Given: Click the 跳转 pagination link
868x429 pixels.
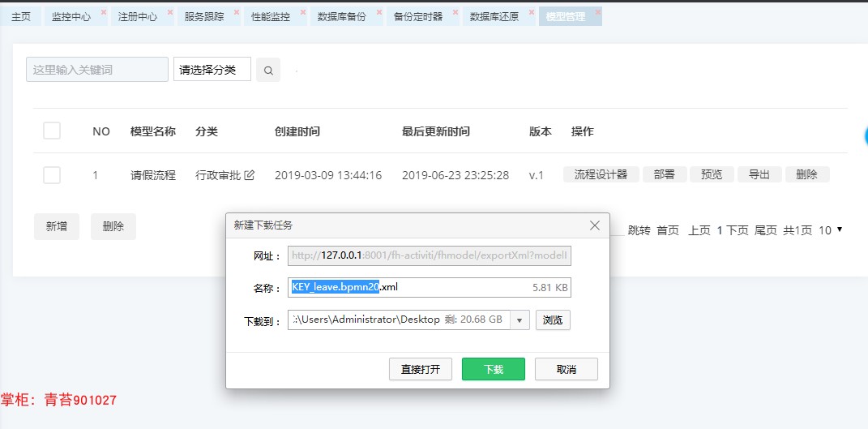Looking at the screenshot, I should coord(639,230).
